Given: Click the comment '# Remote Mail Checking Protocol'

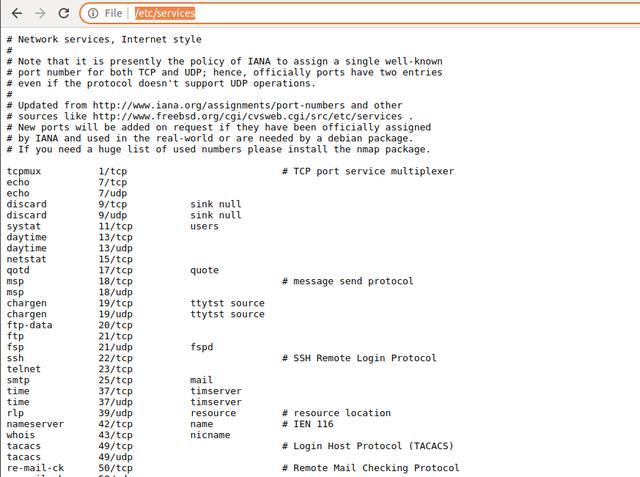Looking at the screenshot, I should tap(371, 468).
